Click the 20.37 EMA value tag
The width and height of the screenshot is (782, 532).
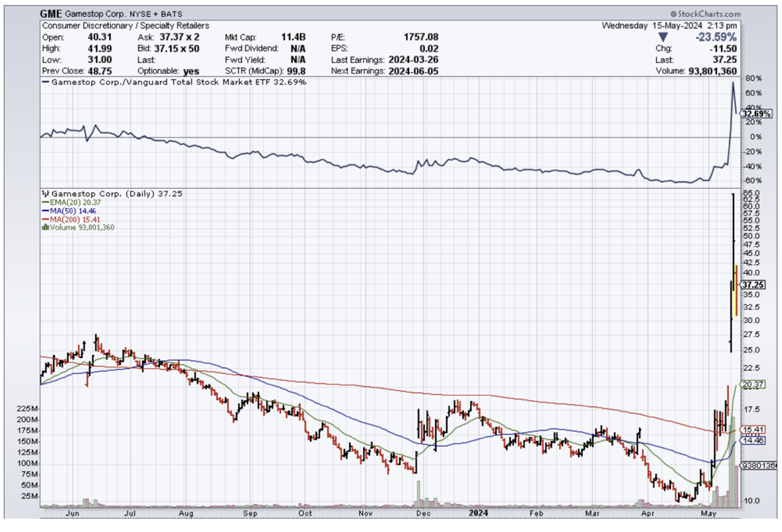pos(751,384)
